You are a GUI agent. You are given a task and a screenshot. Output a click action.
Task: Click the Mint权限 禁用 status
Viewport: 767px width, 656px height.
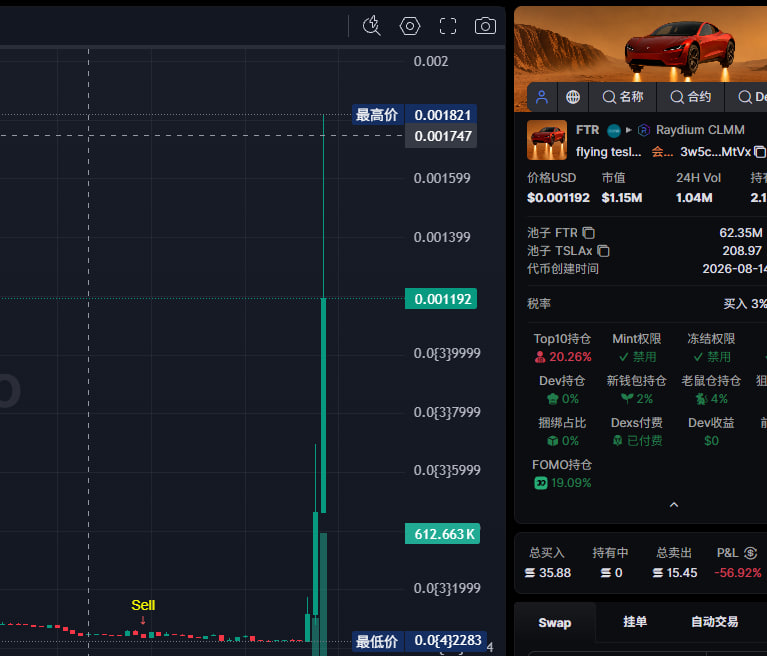pos(637,357)
